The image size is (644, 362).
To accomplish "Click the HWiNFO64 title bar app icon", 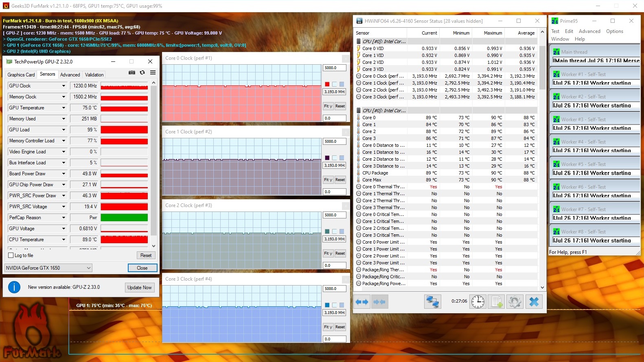I will pos(359,21).
